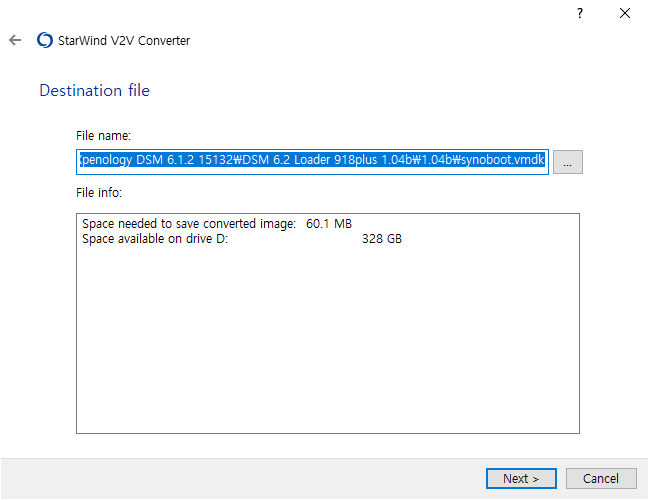Close the converter dialog window
Viewport: 649px width, 500px height.
(x=625, y=13)
